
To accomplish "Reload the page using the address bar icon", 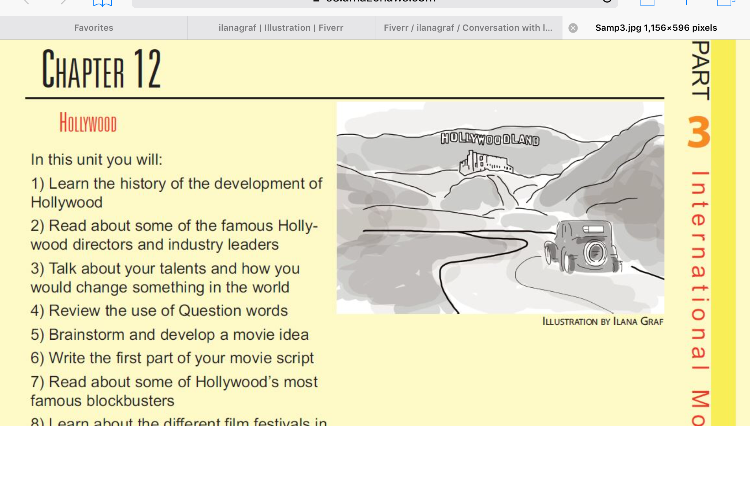I will 606,3.
